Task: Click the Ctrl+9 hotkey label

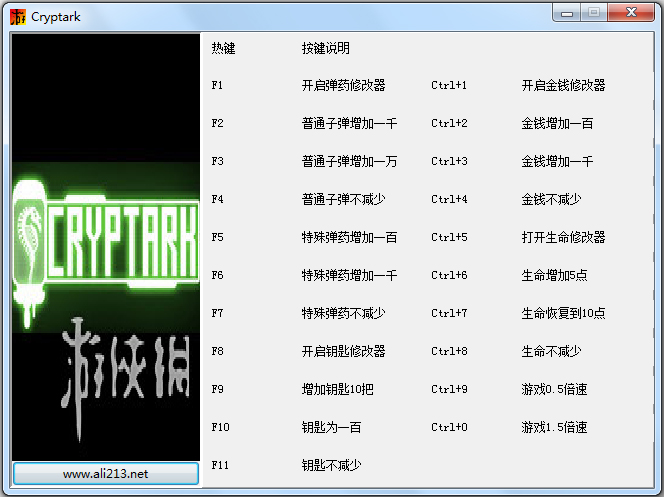Action: (x=449, y=389)
